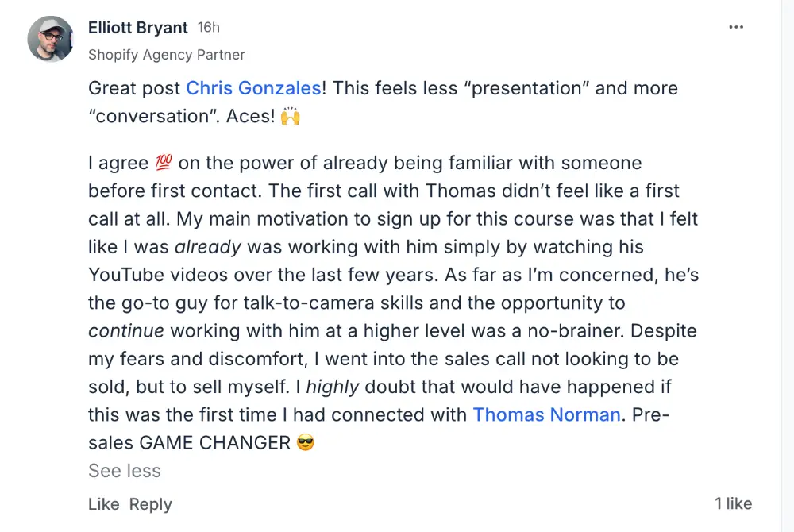The width and height of the screenshot is (794, 532).
Task: Like Elliott Bryant's comment
Action: pos(103,504)
